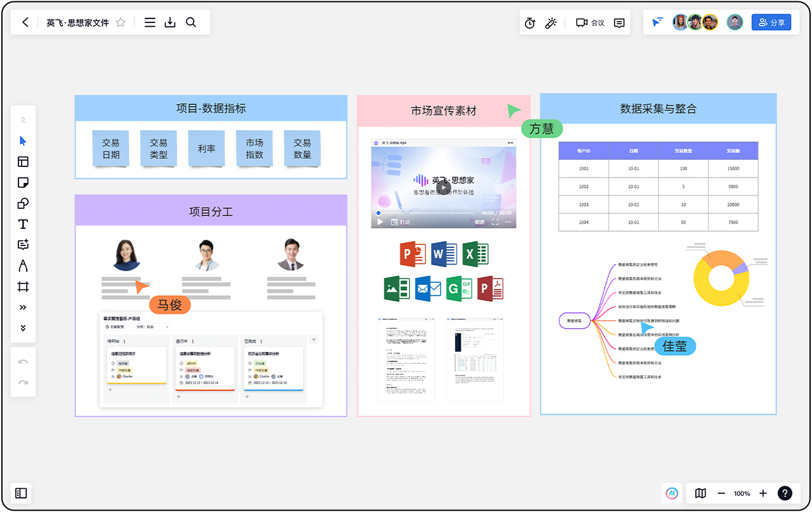
Task: Open the comments panel icon
Action: point(619,23)
